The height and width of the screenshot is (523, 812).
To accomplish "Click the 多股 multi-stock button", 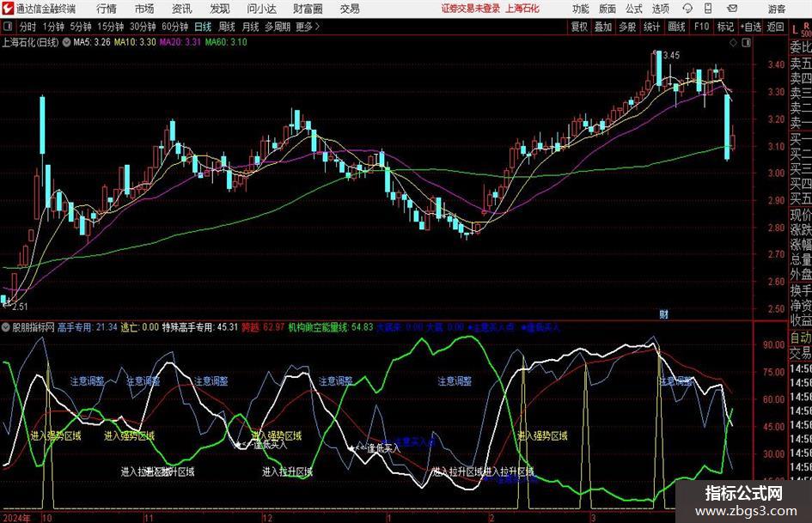I will [x=627, y=27].
